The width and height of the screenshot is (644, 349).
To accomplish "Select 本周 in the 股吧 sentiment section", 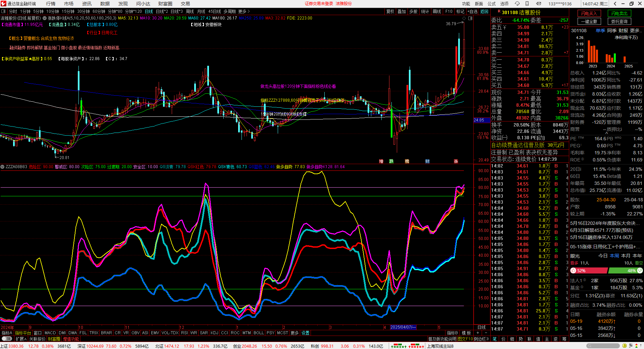I will point(614,256).
